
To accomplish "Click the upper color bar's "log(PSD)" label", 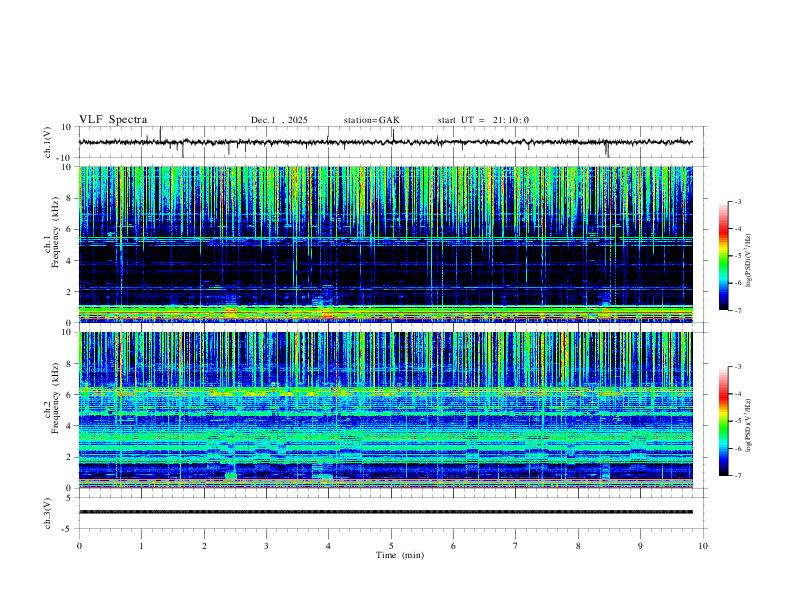I will click(x=749, y=260).
